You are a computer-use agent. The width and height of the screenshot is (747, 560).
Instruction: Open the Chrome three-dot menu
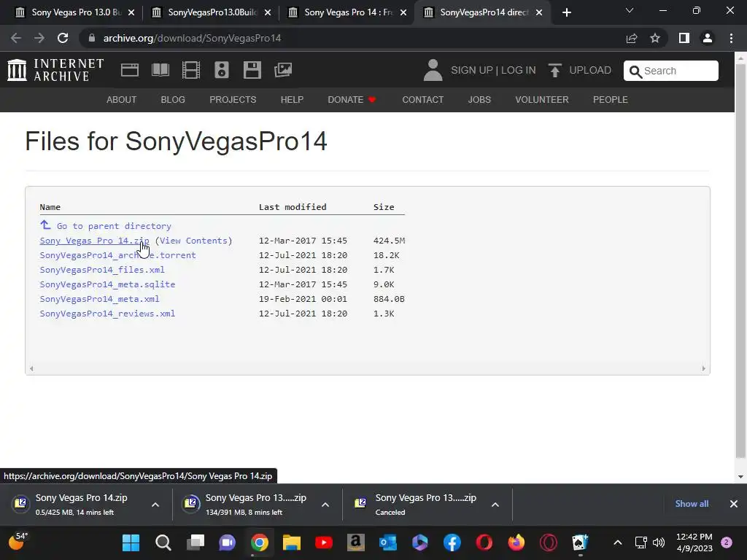pos(731,38)
